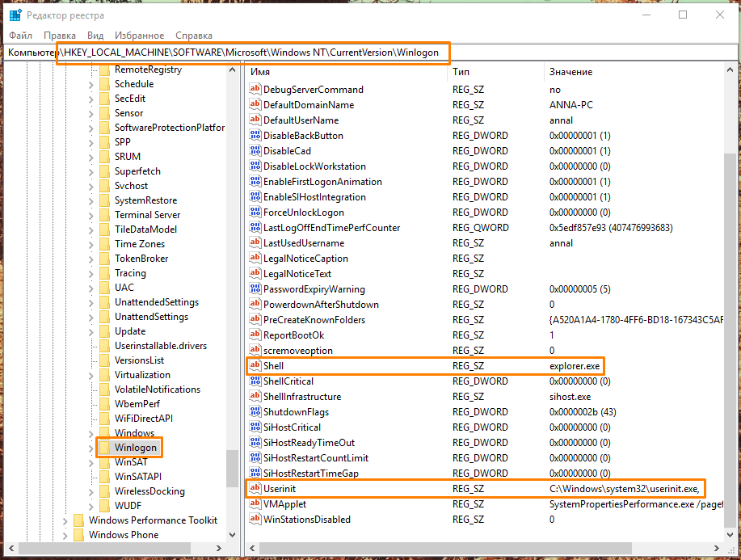Screen dimensions: 741x560
Task: Click the string icon beside WinStationsDisabled
Action: pyautogui.click(x=255, y=519)
